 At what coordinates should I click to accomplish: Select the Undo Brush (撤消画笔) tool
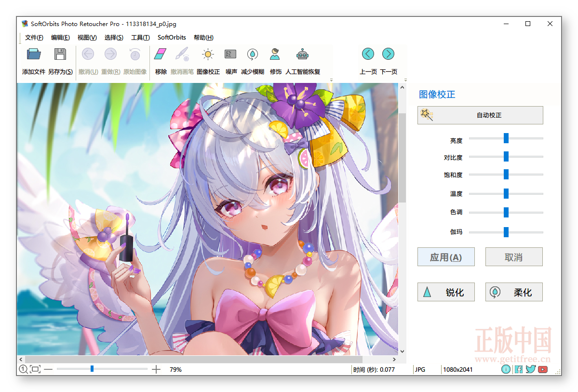[x=182, y=54]
